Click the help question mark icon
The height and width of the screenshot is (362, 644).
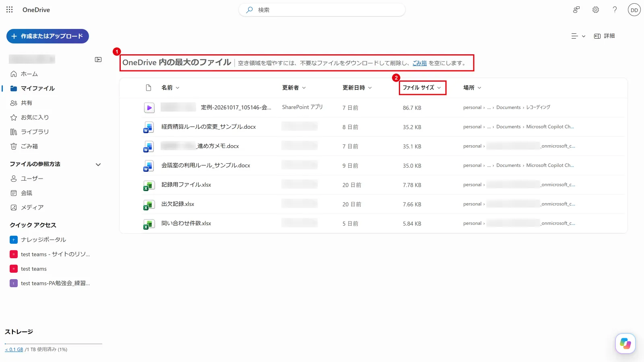tap(615, 10)
